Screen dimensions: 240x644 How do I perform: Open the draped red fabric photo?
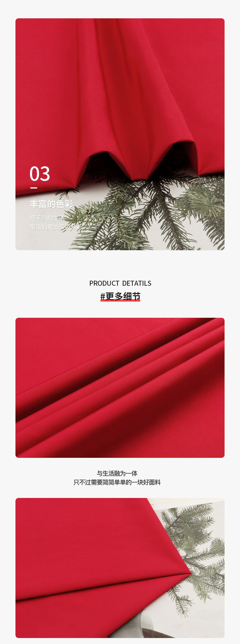click(120, 134)
